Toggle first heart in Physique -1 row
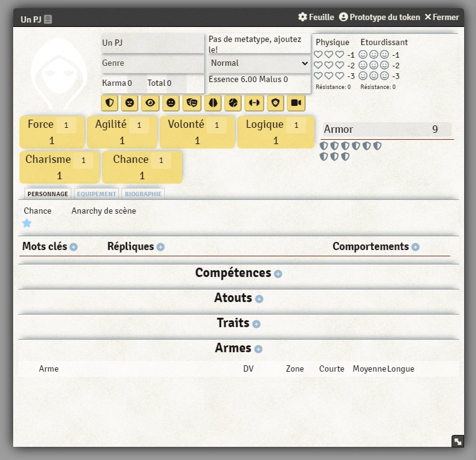This screenshot has width=476, height=460. pyautogui.click(x=318, y=55)
